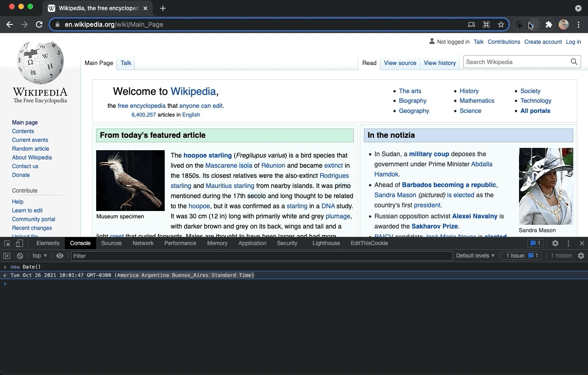Open the hoopoe starling article link
588x375 pixels.
207,155
